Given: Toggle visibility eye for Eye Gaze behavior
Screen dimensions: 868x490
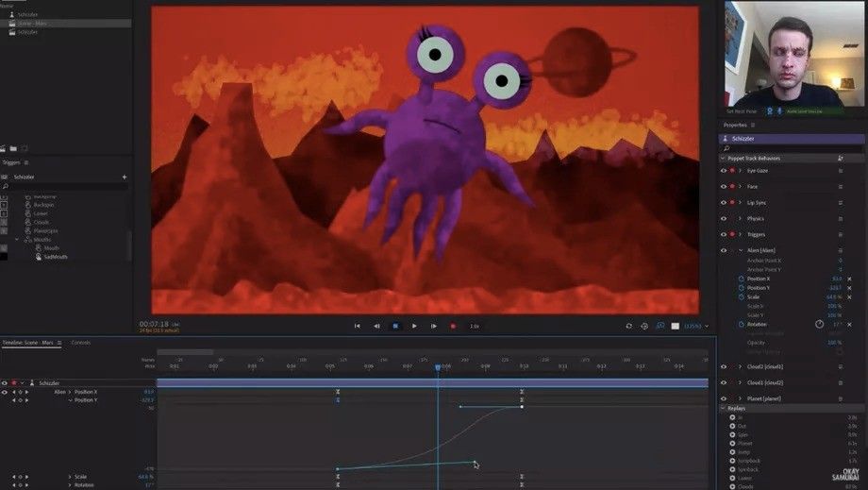Looking at the screenshot, I should [724, 172].
